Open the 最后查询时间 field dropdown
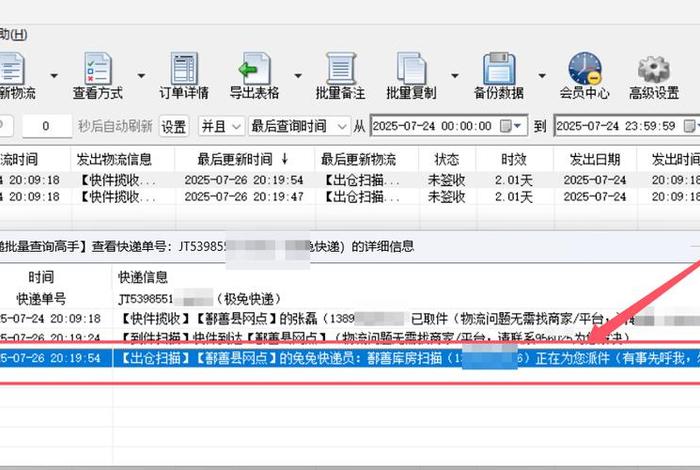Viewport: 700px width, 470px height. 299,126
